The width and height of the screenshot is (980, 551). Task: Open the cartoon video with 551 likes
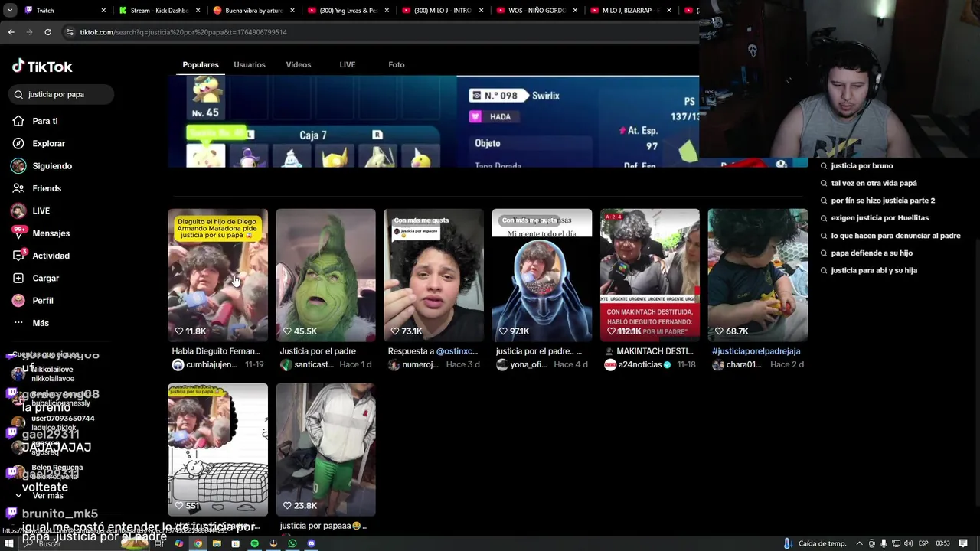point(217,449)
